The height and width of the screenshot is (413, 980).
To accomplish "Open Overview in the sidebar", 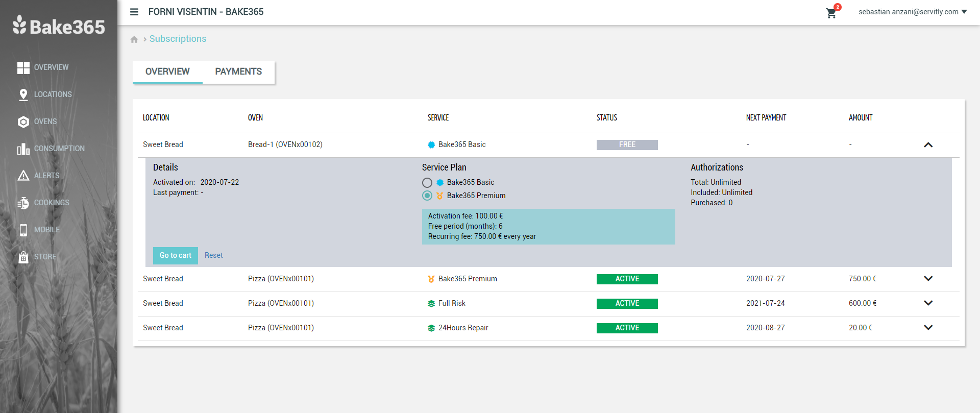I will click(x=51, y=67).
